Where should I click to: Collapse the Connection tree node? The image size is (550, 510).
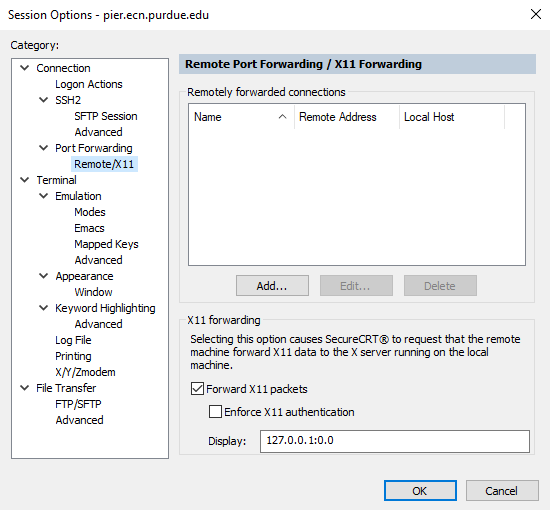(x=25, y=68)
